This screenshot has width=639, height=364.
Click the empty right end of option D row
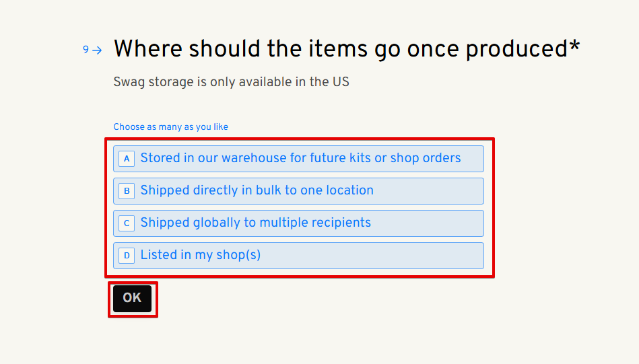click(438, 256)
